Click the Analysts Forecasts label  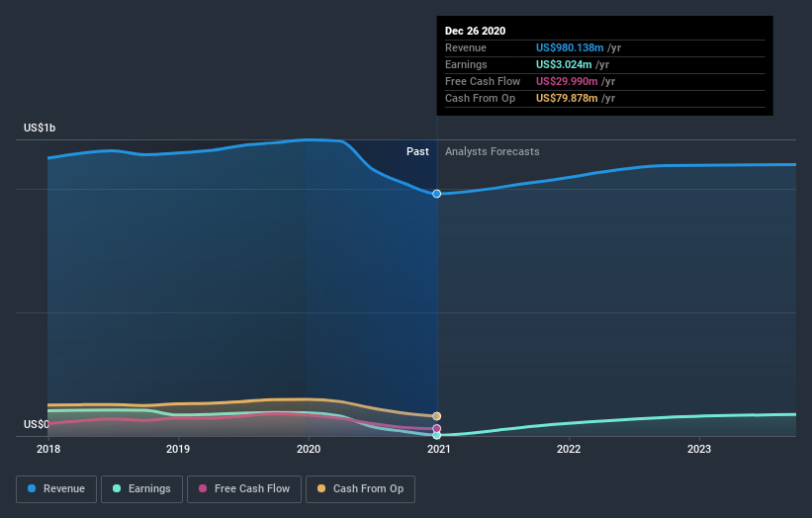coord(492,151)
